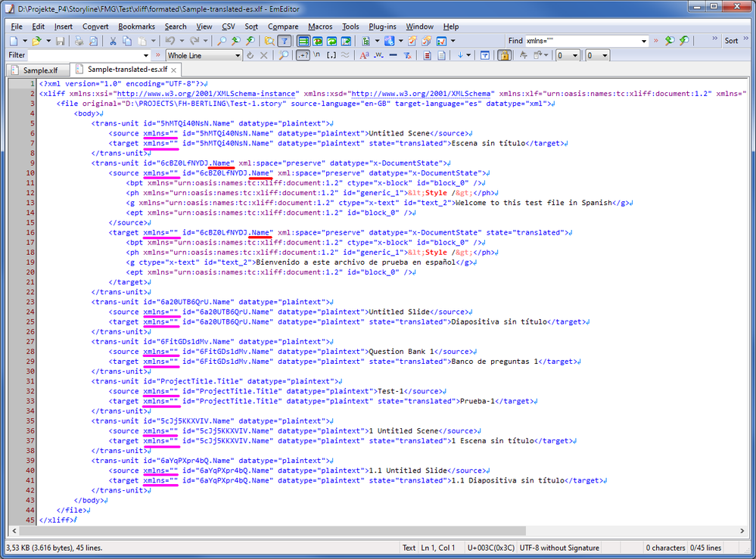
Task: Click the Copy icon in toolbar
Action: click(128, 41)
